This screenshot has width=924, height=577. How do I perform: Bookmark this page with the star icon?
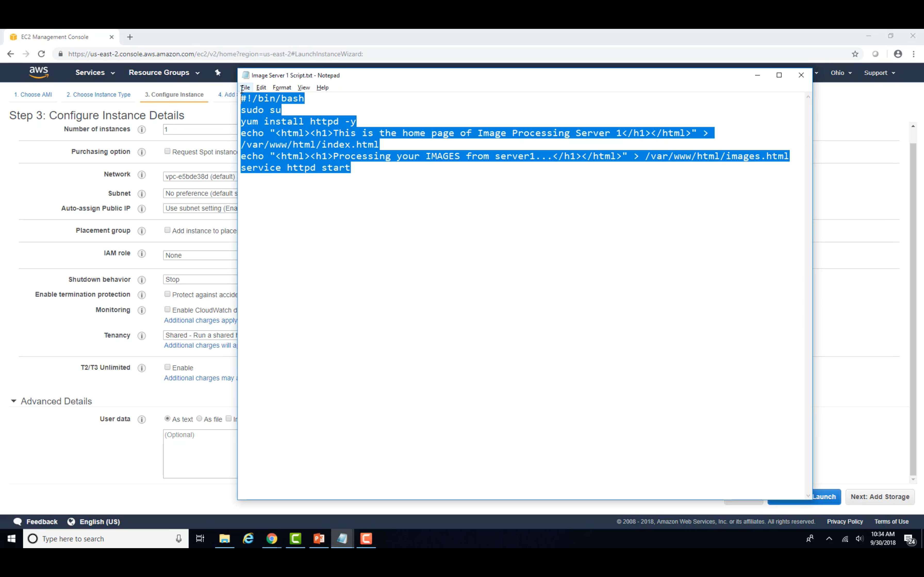[x=855, y=54]
